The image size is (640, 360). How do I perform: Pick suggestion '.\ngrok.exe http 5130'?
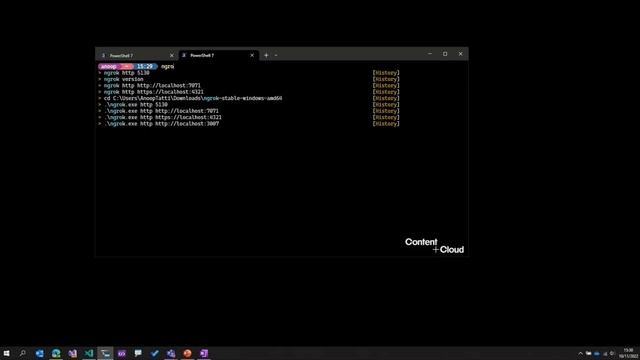(x=136, y=105)
